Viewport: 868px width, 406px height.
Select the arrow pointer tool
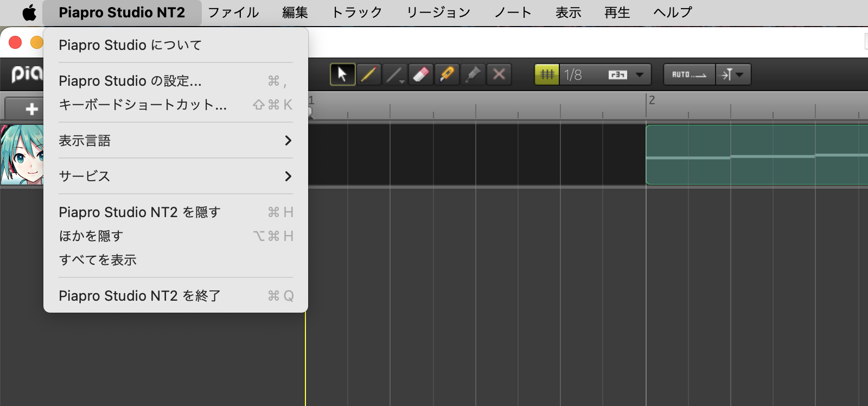(x=342, y=74)
